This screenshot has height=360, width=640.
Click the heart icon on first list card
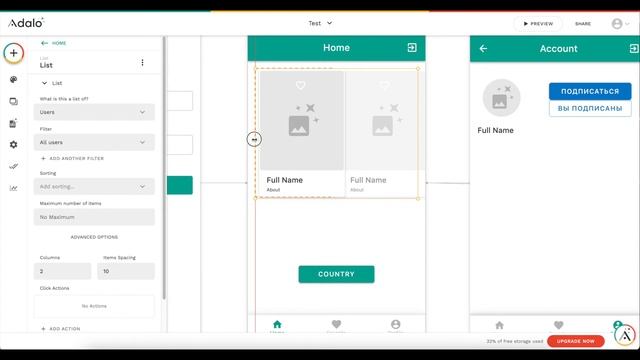[x=301, y=85]
